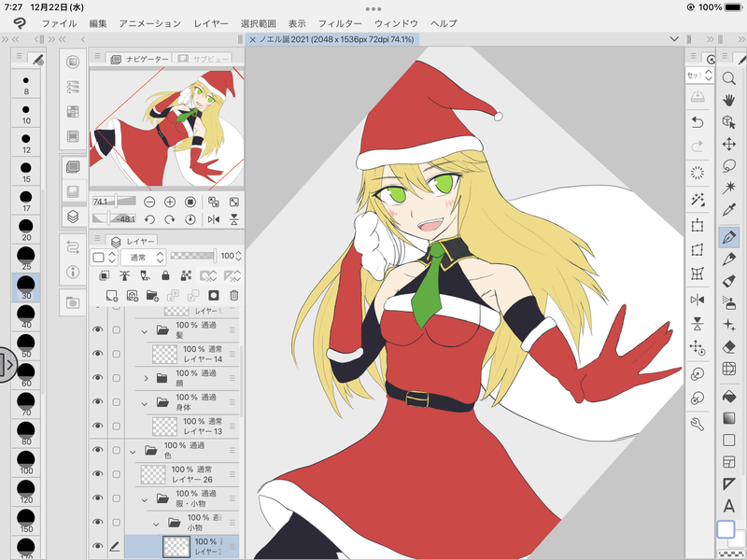
Task: Toggle set as reference layer
Action: coord(124,275)
